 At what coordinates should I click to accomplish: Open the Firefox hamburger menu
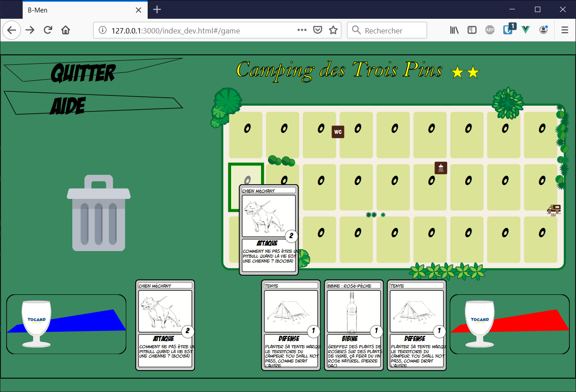(x=565, y=30)
